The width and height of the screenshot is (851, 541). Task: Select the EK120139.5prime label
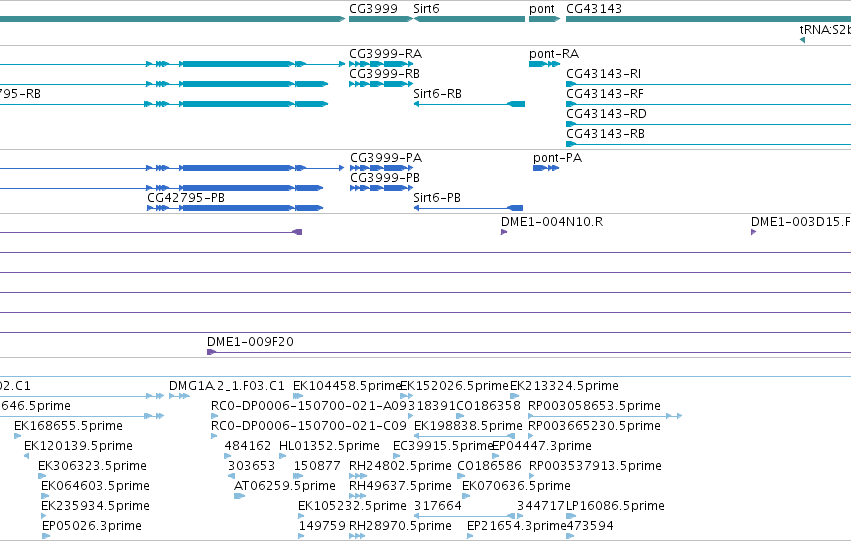(x=78, y=446)
